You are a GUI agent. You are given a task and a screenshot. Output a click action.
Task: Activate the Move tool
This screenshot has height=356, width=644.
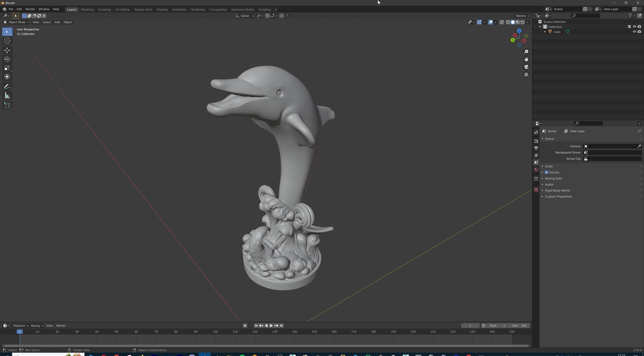(x=7, y=50)
